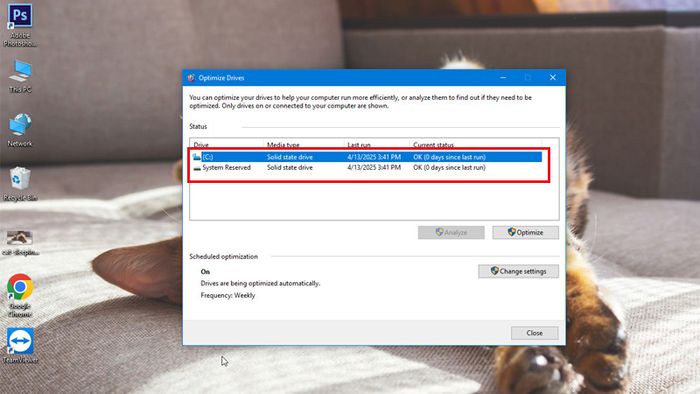Click 'Frequency: Weekly' text
The width and height of the screenshot is (700, 394).
coord(228,295)
